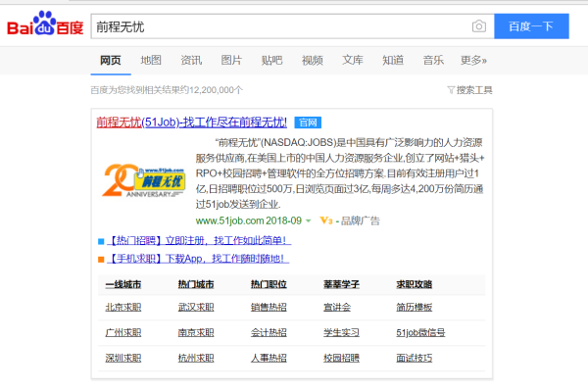This screenshot has height=391, width=588.
Task: Open the 文库 tab
Action: pyautogui.click(x=353, y=60)
